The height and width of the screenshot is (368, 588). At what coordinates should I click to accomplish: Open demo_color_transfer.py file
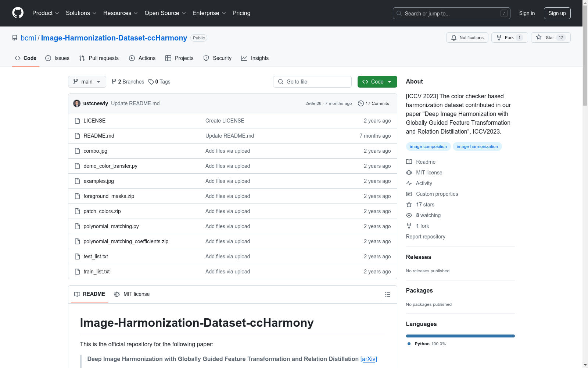click(110, 166)
